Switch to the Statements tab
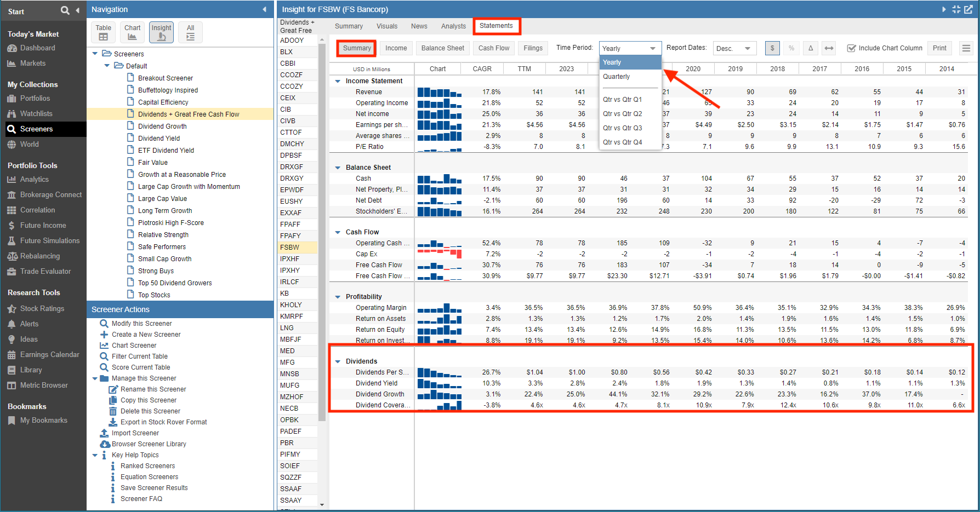This screenshot has height=512, width=980. coord(496,26)
